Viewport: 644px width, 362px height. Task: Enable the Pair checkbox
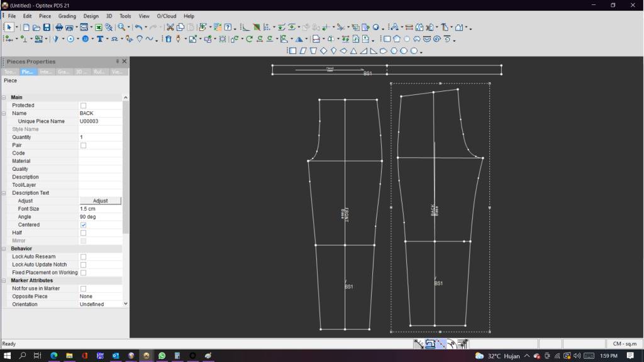pos(82,145)
